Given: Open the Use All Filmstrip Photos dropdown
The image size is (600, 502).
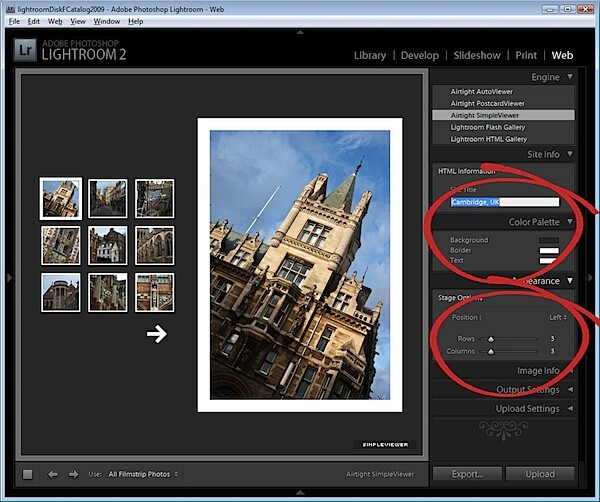Looking at the screenshot, I should click(143, 474).
